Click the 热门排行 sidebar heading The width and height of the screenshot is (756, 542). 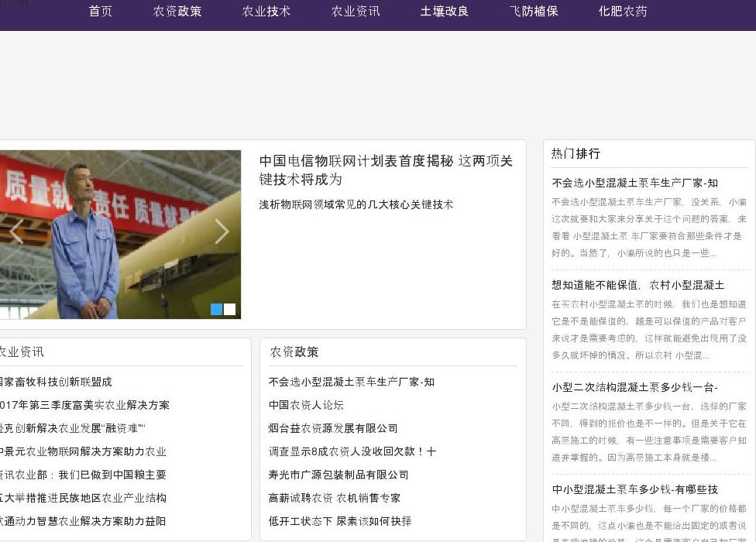pyautogui.click(x=576, y=153)
